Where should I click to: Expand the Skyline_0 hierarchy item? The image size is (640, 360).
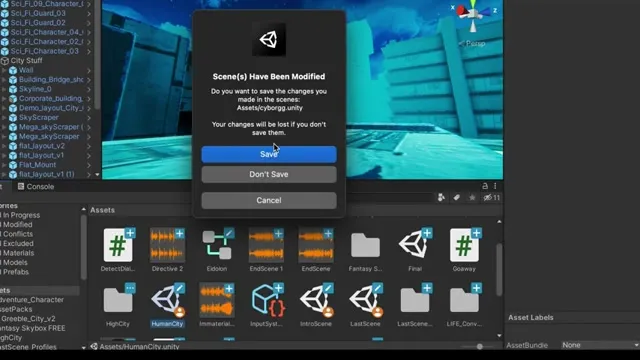(4, 89)
